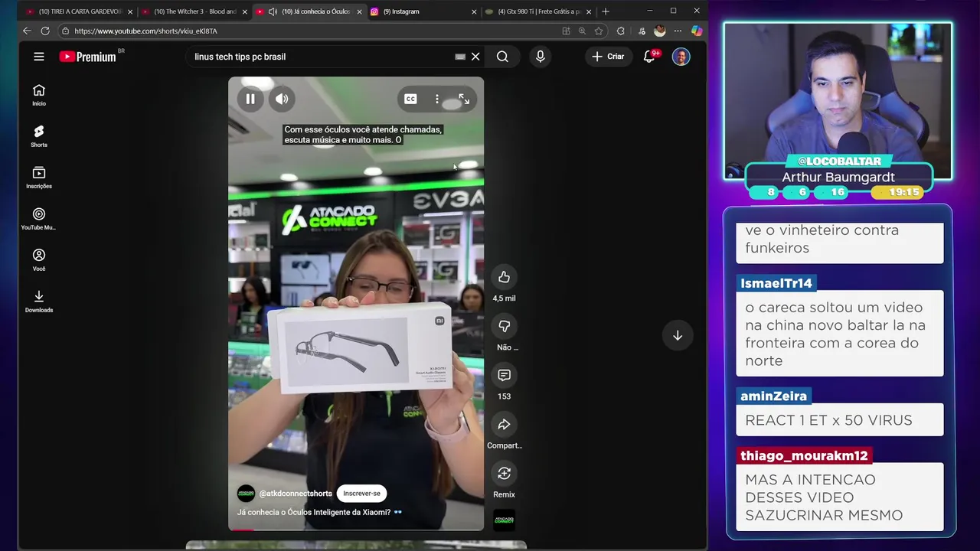Search by voice with the microphone
The width and height of the screenshot is (980, 551).
pos(540,57)
